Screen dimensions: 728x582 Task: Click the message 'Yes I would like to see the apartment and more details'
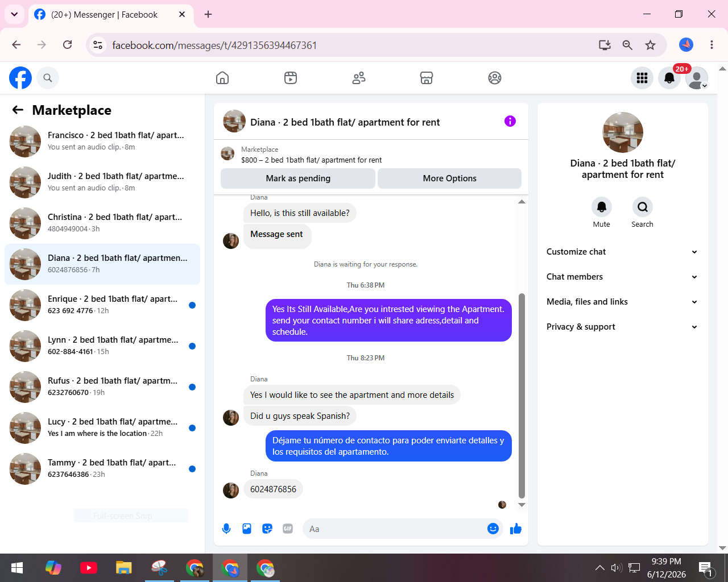pyautogui.click(x=352, y=395)
